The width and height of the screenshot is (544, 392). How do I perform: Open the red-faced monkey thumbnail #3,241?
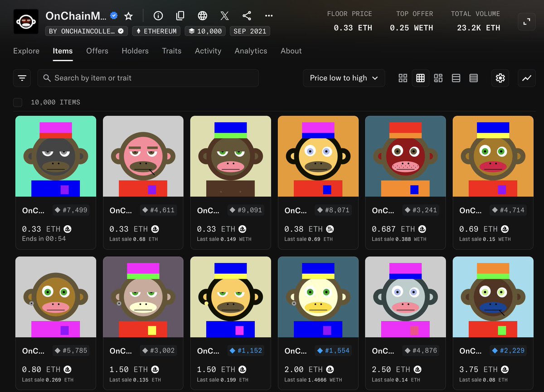tap(406, 156)
